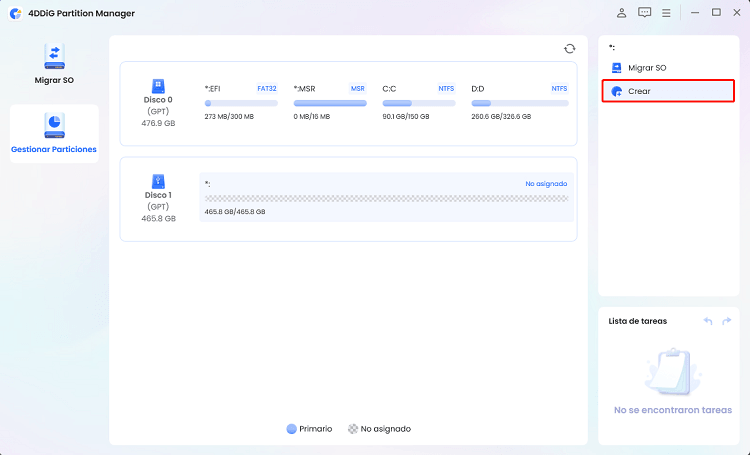750x455 pixels.
Task: Click the redo task arrow
Action: (727, 321)
